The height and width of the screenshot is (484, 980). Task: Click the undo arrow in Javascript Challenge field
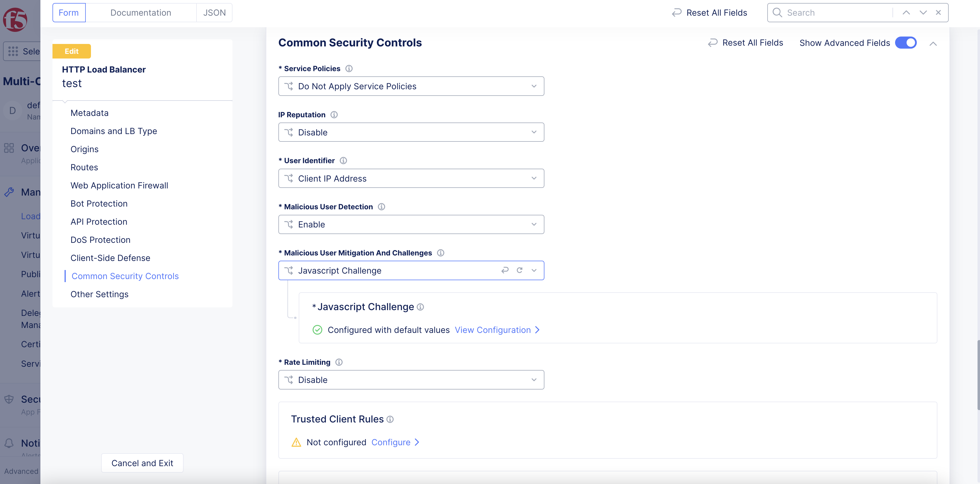point(505,270)
